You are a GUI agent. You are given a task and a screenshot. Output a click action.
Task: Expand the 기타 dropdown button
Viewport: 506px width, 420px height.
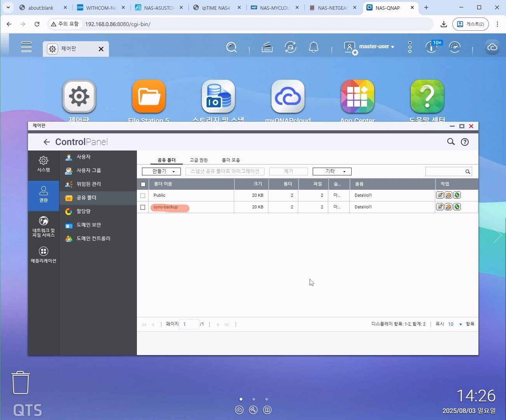click(332, 171)
